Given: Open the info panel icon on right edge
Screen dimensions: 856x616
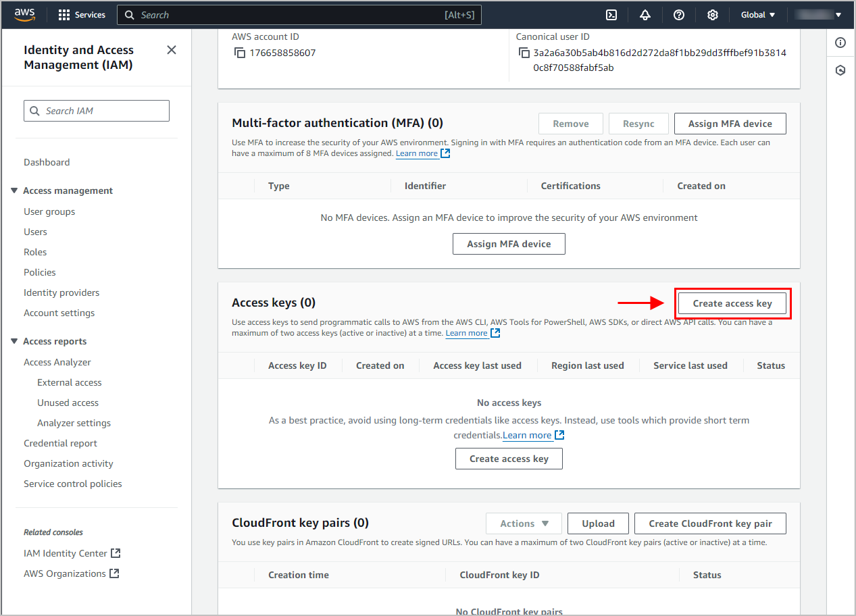Looking at the screenshot, I should point(840,43).
